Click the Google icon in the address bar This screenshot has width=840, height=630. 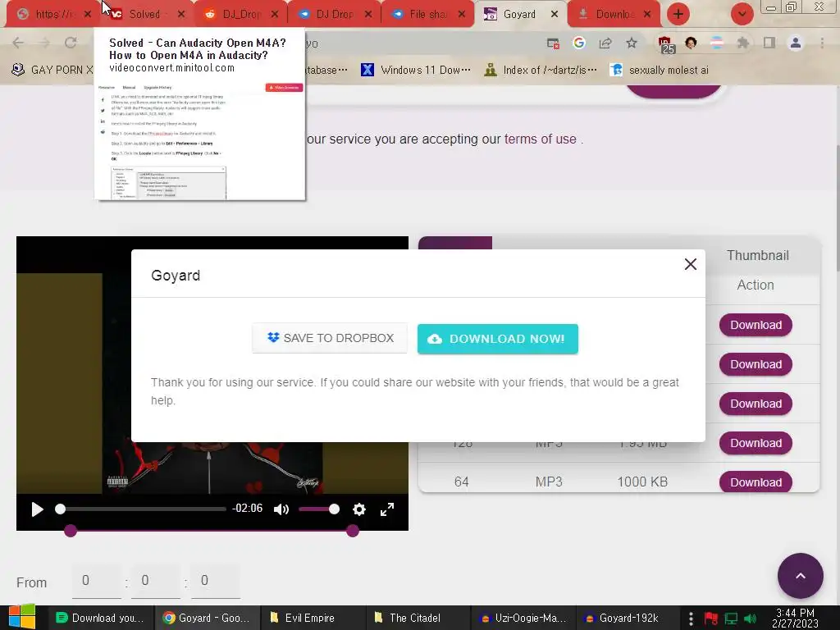click(x=578, y=43)
